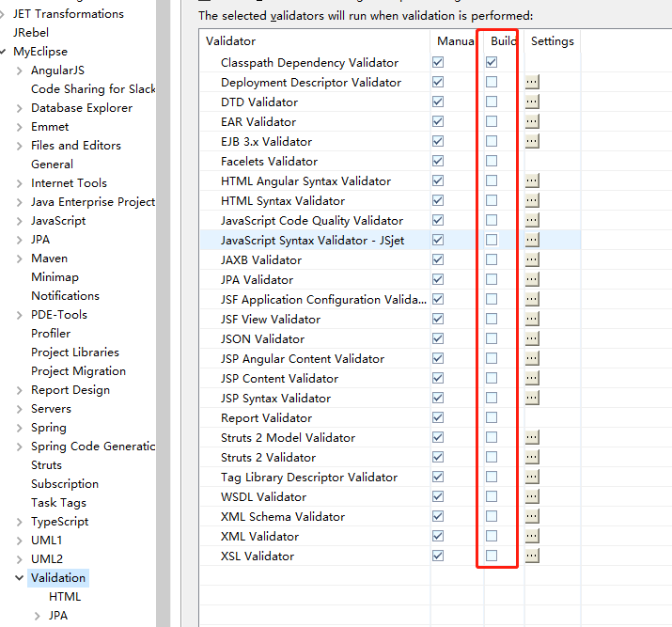This screenshot has height=627, width=672.
Task: Enable Build for Deployment Descriptor Validator
Action: coord(492,82)
